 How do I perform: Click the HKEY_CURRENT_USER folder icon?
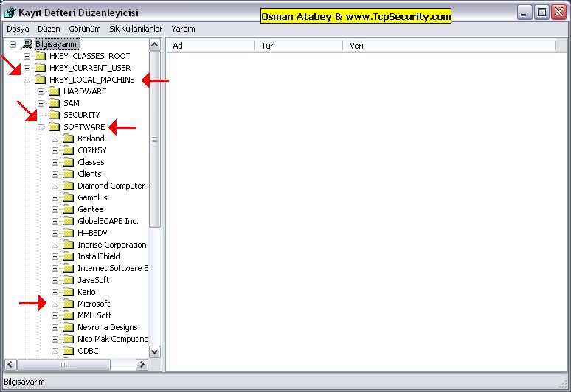[x=40, y=68]
